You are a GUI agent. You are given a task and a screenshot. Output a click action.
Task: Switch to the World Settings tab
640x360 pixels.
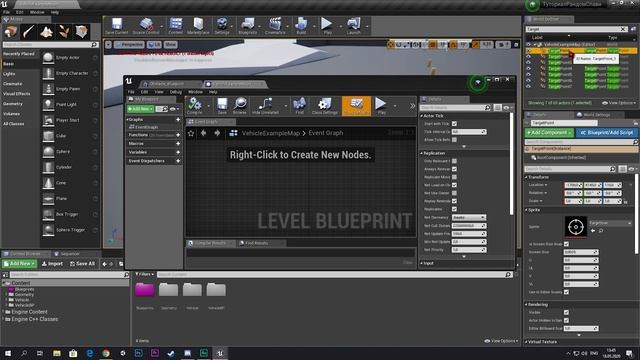[x=596, y=115]
